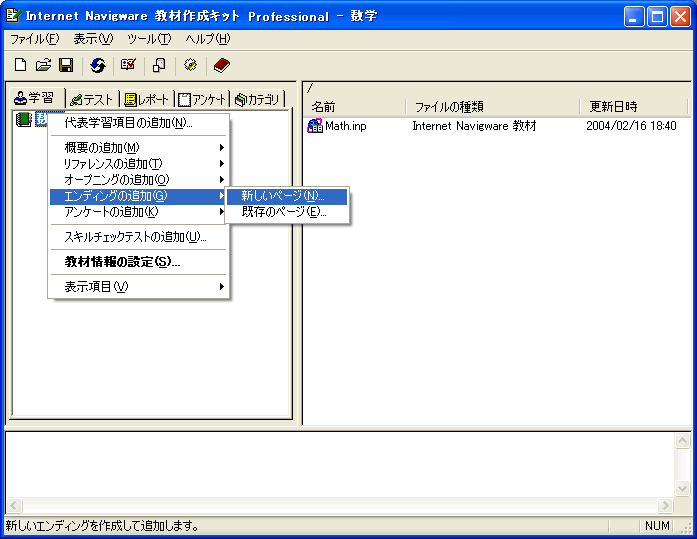Image resolution: width=697 pixels, height=539 pixels.
Task: Close the Internet Navigware window
Action: 680,17
